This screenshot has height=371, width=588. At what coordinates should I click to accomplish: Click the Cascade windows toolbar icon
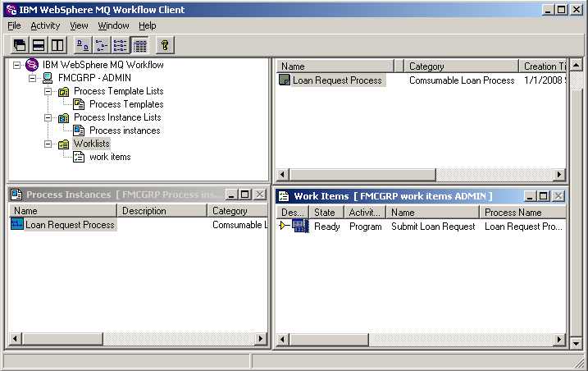click(20, 45)
